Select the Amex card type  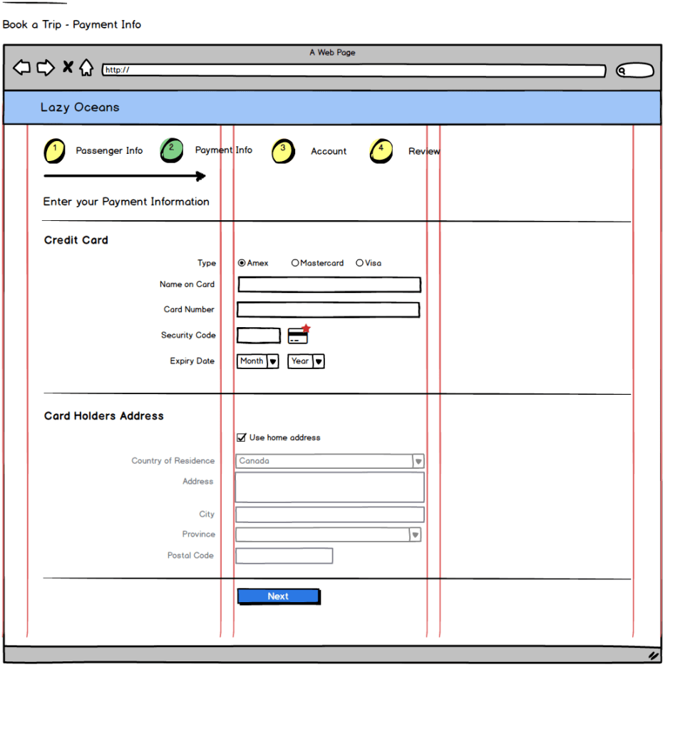[x=242, y=263]
